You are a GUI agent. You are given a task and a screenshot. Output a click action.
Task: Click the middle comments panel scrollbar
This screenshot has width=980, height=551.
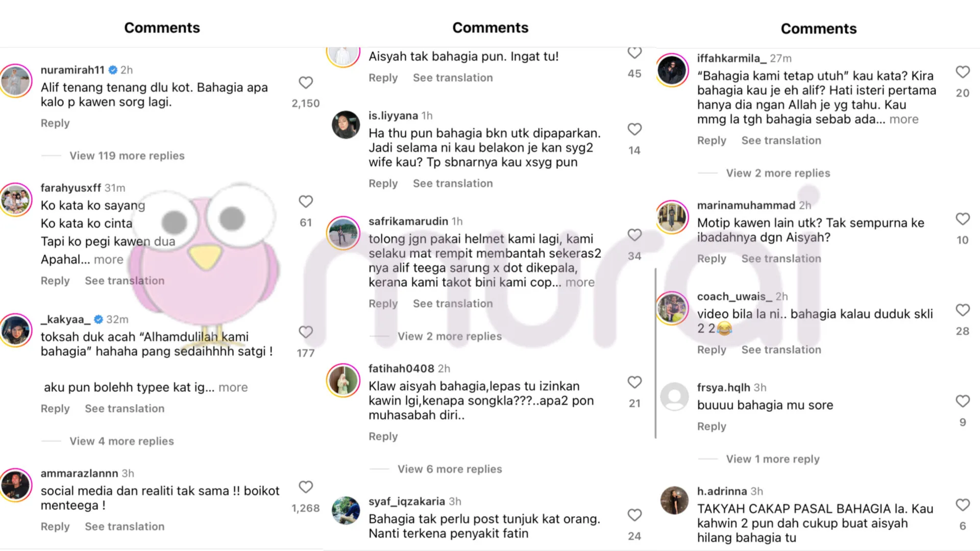pos(655,352)
